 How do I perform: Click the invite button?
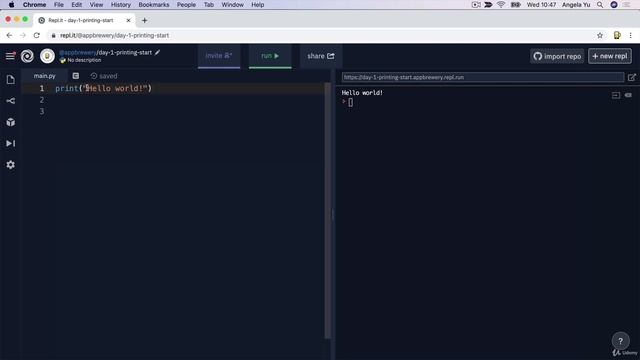[219, 56]
